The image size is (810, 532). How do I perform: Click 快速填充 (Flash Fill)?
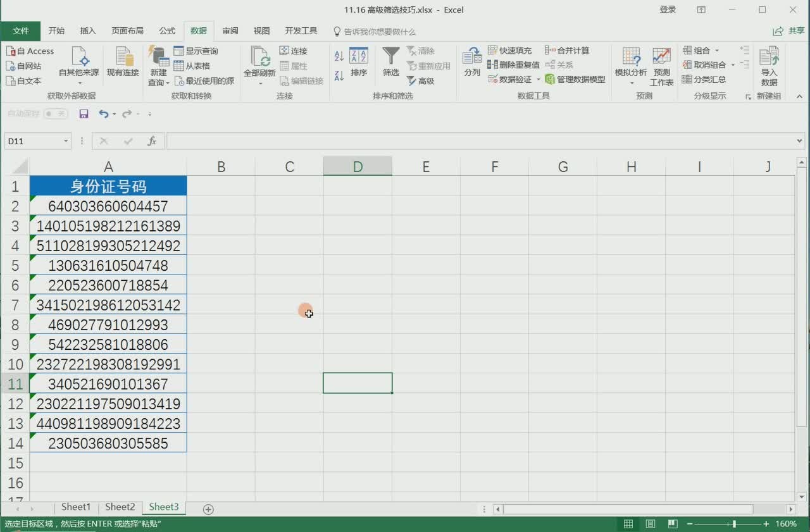pyautogui.click(x=510, y=51)
